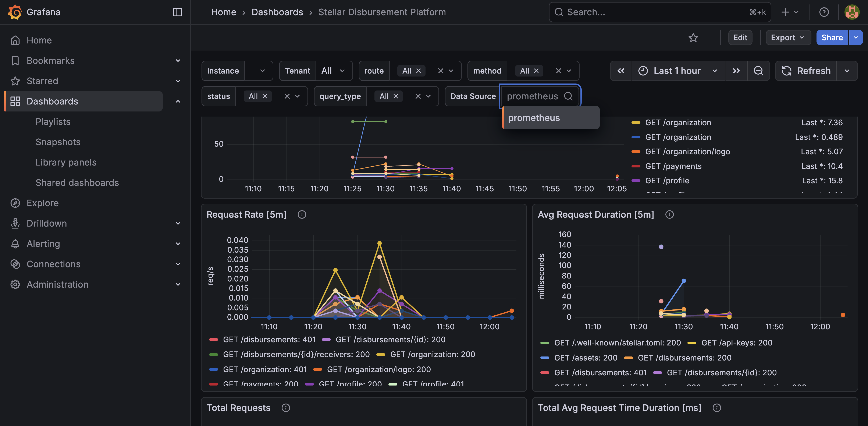Click the Edit dashboard button
Image resolution: width=868 pixels, height=426 pixels.
click(x=740, y=38)
